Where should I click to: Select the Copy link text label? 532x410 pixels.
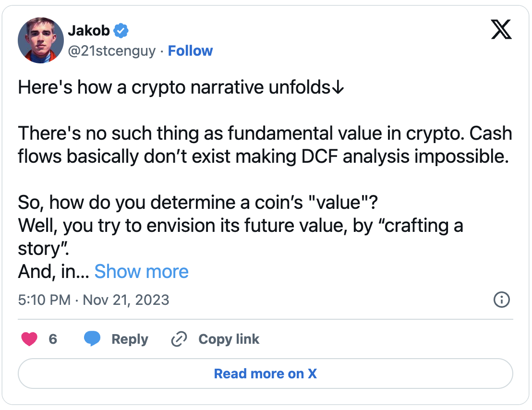point(229,339)
